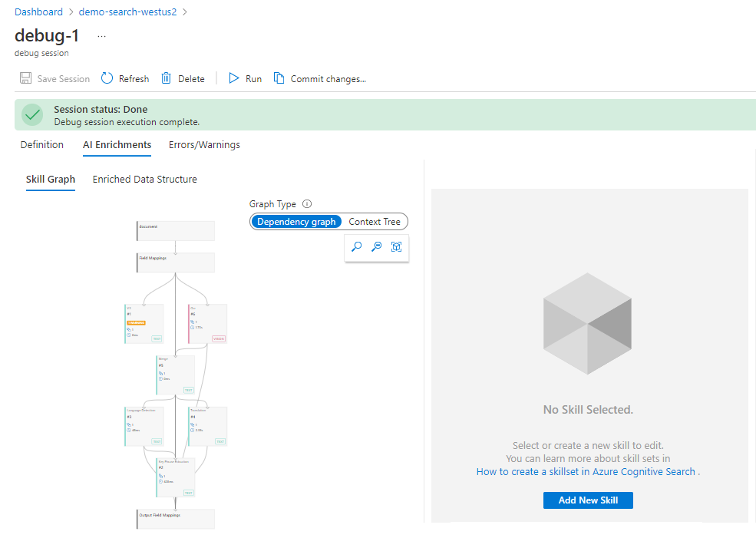Click the Run play triangle icon
The width and height of the screenshot is (756, 538).
pos(234,78)
